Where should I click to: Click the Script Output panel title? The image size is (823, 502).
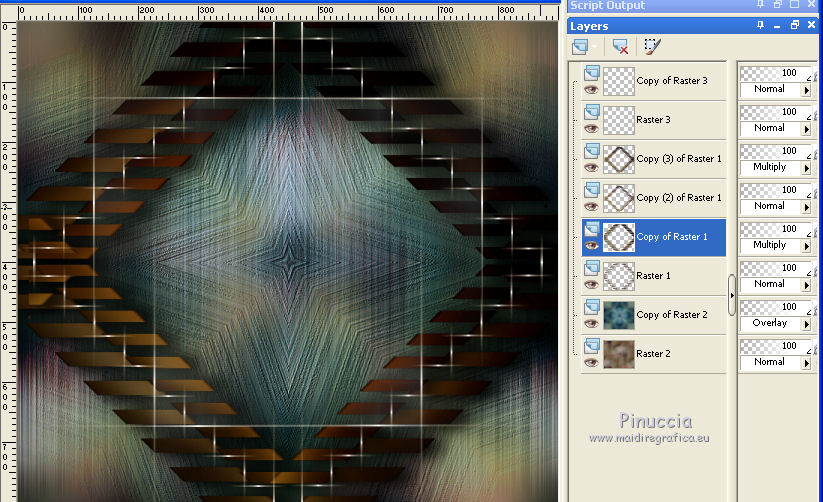tap(607, 6)
